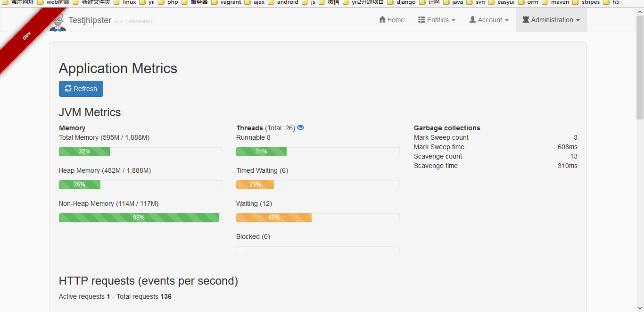
Task: Open the linux bookmark folder
Action: [125, 2]
